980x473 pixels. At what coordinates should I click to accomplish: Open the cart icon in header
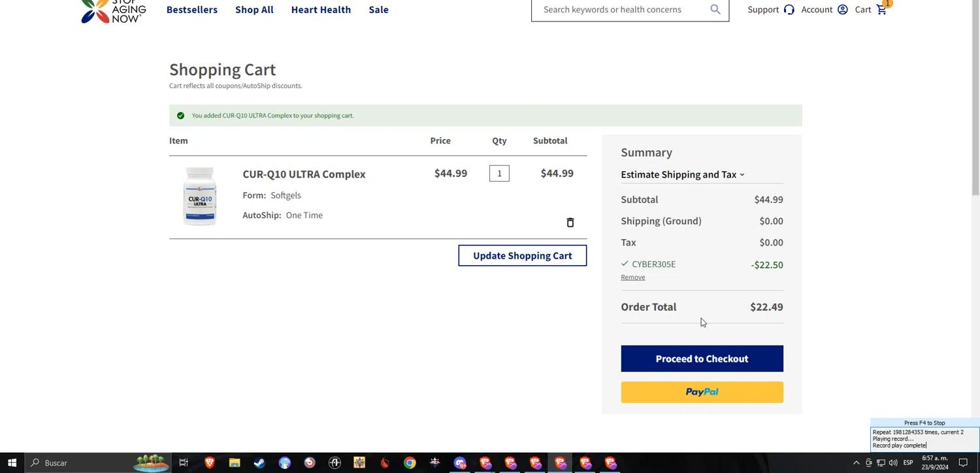[881, 10]
